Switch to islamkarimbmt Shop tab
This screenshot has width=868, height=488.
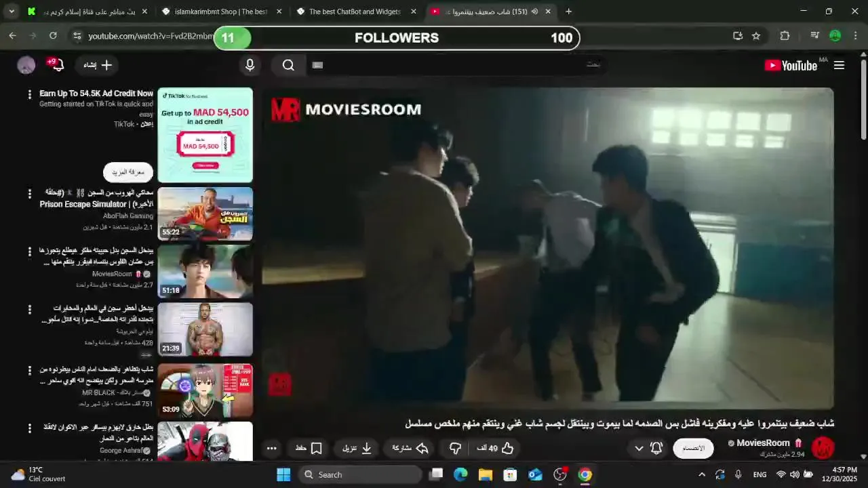pyautogui.click(x=220, y=12)
